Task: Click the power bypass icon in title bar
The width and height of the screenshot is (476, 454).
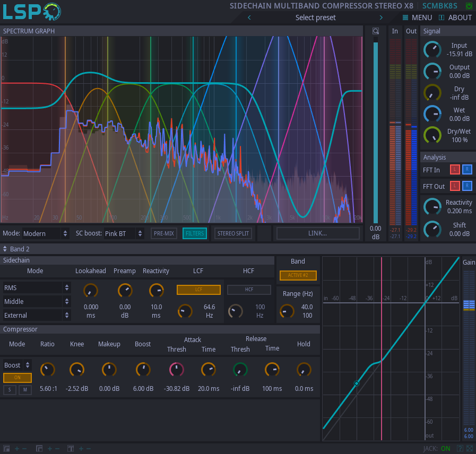Action: click(469, 6)
